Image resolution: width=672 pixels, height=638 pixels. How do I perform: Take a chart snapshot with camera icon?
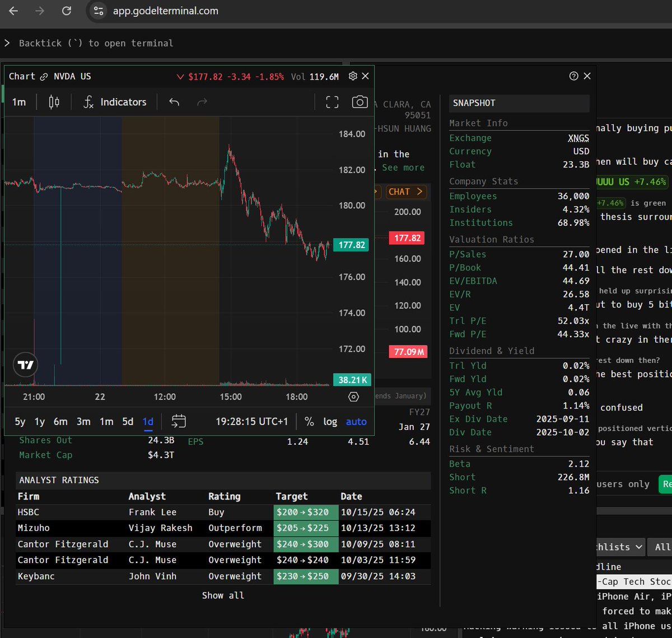pyautogui.click(x=360, y=102)
